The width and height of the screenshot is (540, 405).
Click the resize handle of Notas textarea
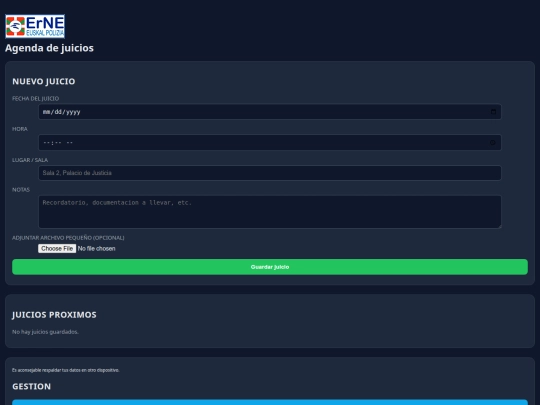tap(499, 226)
